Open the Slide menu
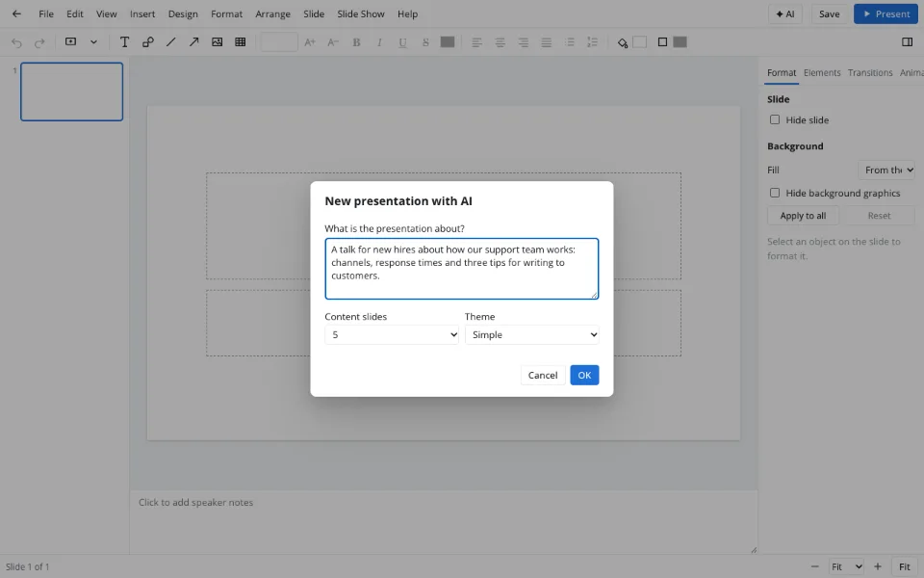 click(314, 13)
